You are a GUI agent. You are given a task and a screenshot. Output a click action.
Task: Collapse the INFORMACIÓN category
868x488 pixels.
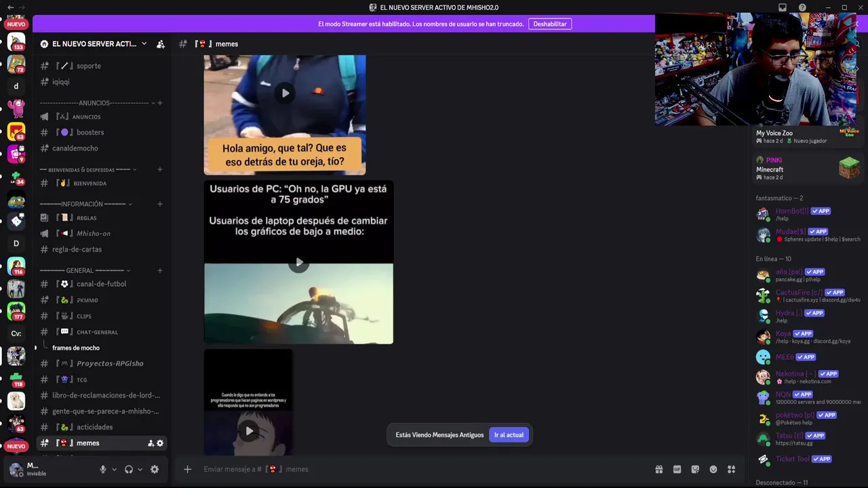tap(85, 204)
